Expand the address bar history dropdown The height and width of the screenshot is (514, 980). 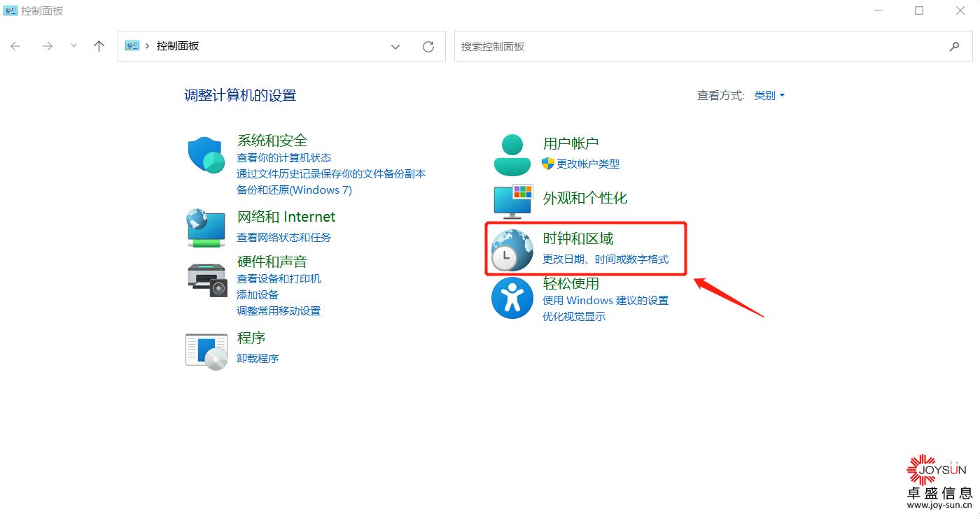tap(395, 47)
